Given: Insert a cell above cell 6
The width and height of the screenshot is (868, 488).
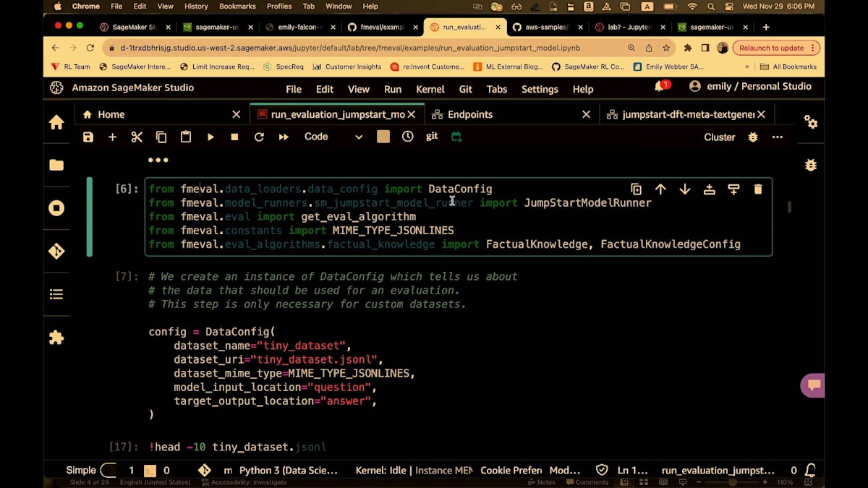Looking at the screenshot, I should [710, 189].
